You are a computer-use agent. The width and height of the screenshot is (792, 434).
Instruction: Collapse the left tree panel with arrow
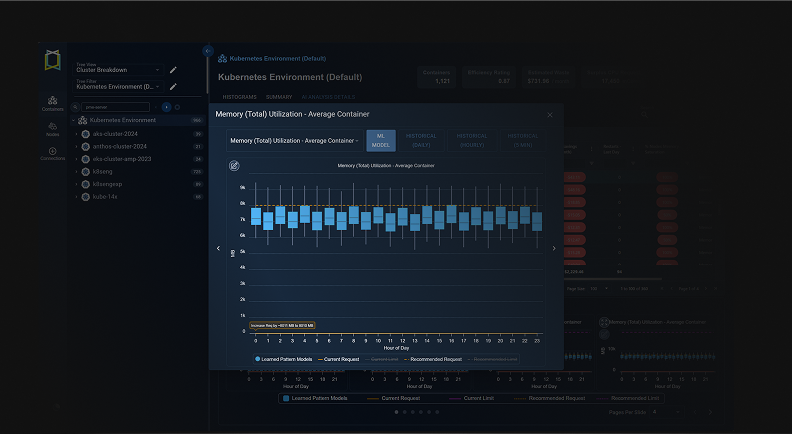pos(207,50)
